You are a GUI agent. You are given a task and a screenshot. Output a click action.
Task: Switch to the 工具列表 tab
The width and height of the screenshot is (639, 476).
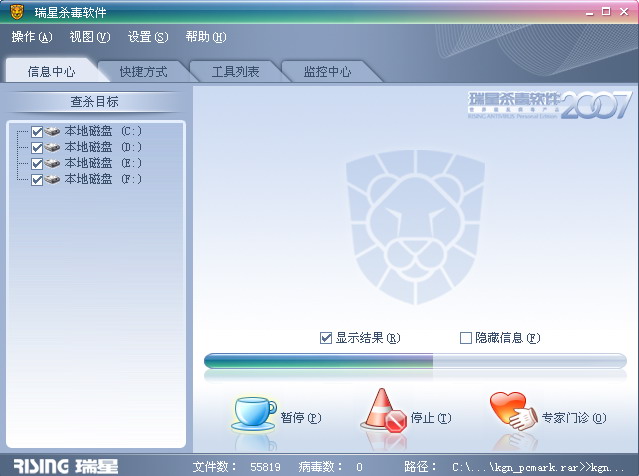236,72
